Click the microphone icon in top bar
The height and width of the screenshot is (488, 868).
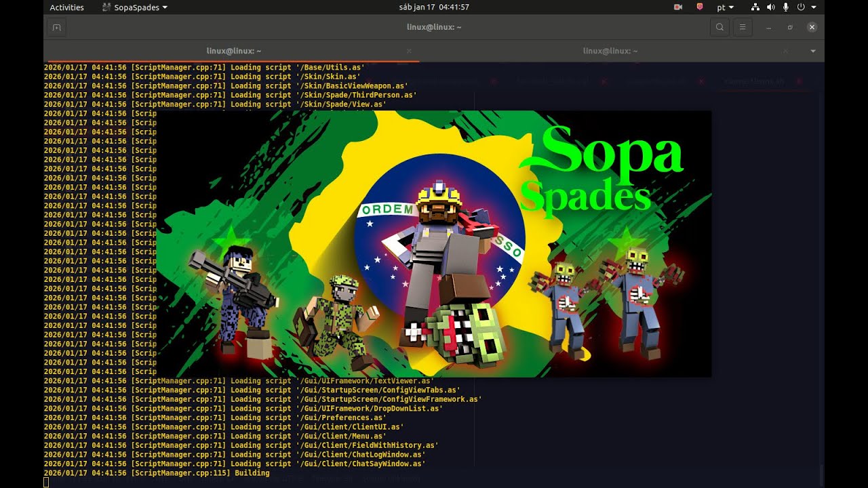coord(786,7)
